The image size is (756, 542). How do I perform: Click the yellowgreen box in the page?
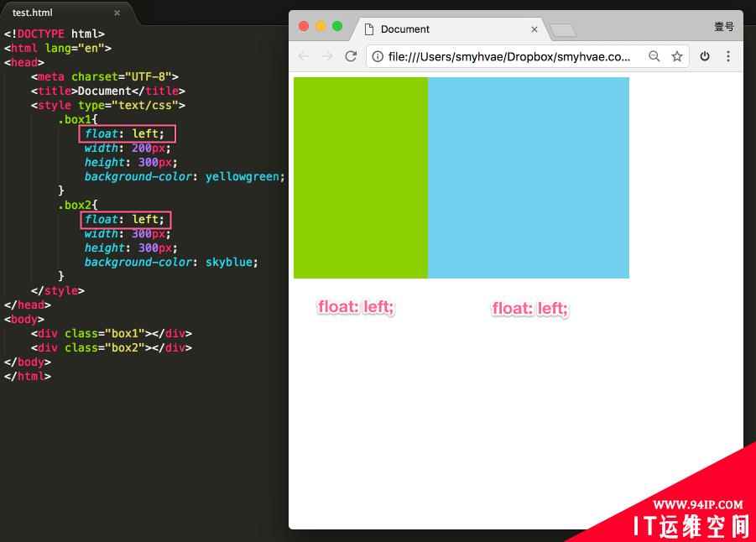click(361, 178)
